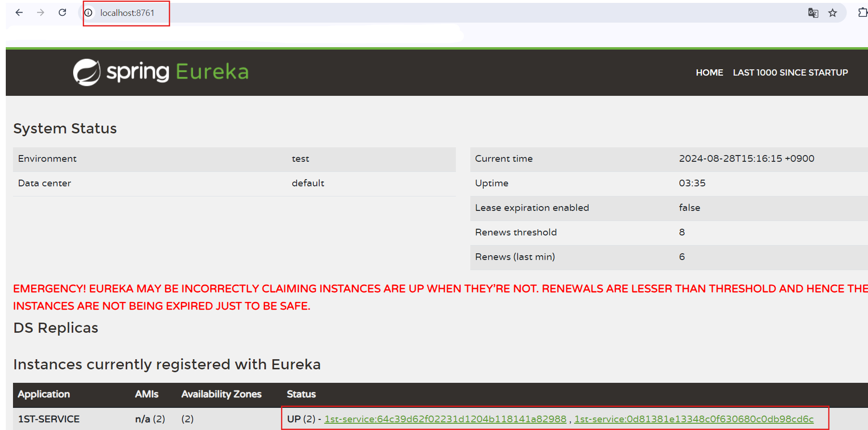868x430 pixels.
Task: Select the renews last min value 6
Action: pyautogui.click(x=682, y=257)
